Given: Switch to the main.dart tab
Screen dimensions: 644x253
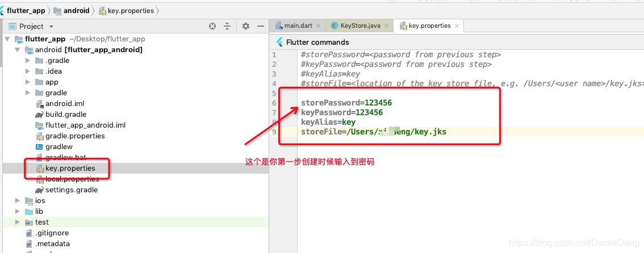Looking at the screenshot, I should pyautogui.click(x=298, y=26).
